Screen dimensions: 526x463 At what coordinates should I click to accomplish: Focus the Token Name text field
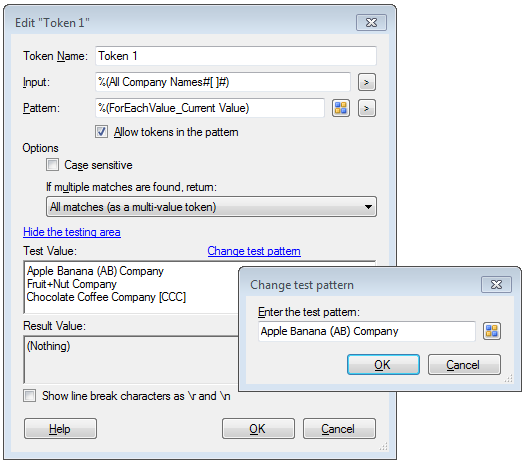pyautogui.click(x=236, y=56)
